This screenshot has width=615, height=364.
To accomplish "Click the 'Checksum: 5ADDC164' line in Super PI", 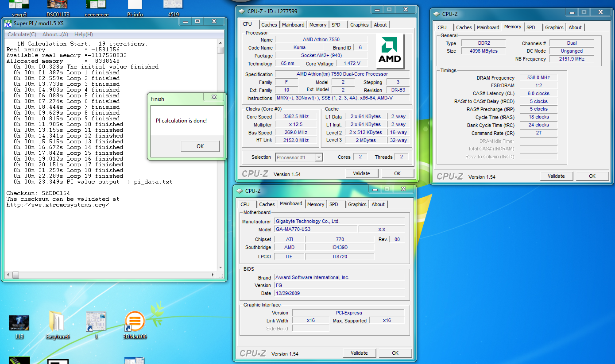I will coord(38,193).
